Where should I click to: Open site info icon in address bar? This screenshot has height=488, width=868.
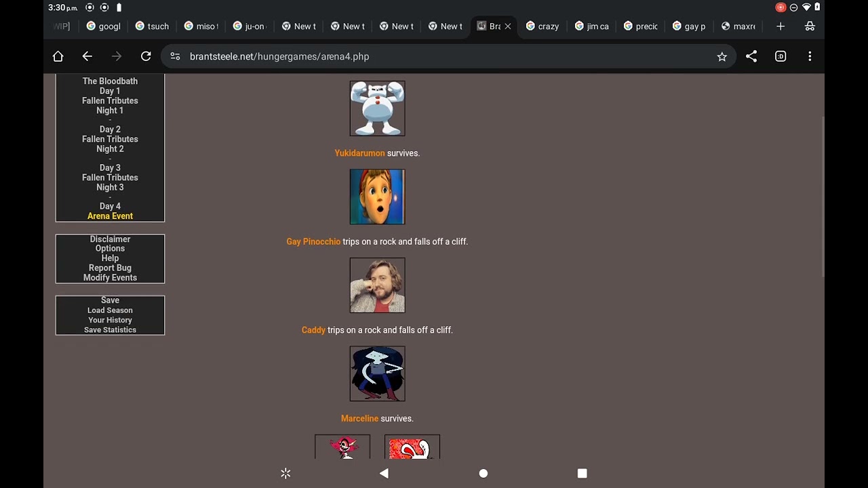(x=175, y=56)
